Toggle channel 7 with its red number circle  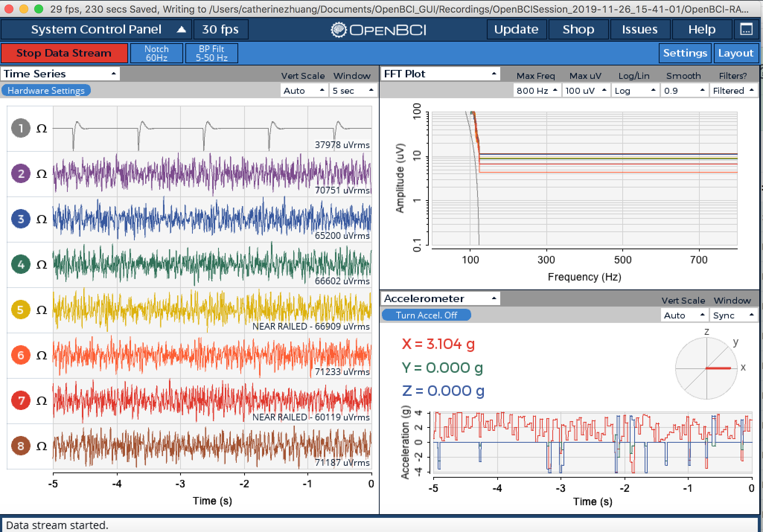[x=20, y=401]
